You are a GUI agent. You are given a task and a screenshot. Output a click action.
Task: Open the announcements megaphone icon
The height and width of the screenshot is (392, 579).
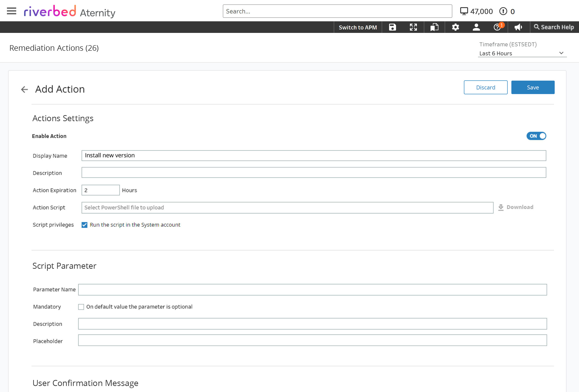[518, 27]
